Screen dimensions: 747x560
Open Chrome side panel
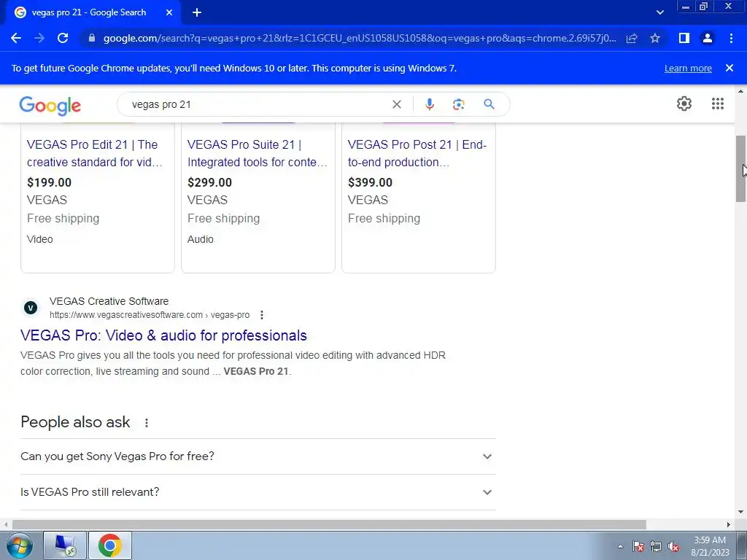684,38
